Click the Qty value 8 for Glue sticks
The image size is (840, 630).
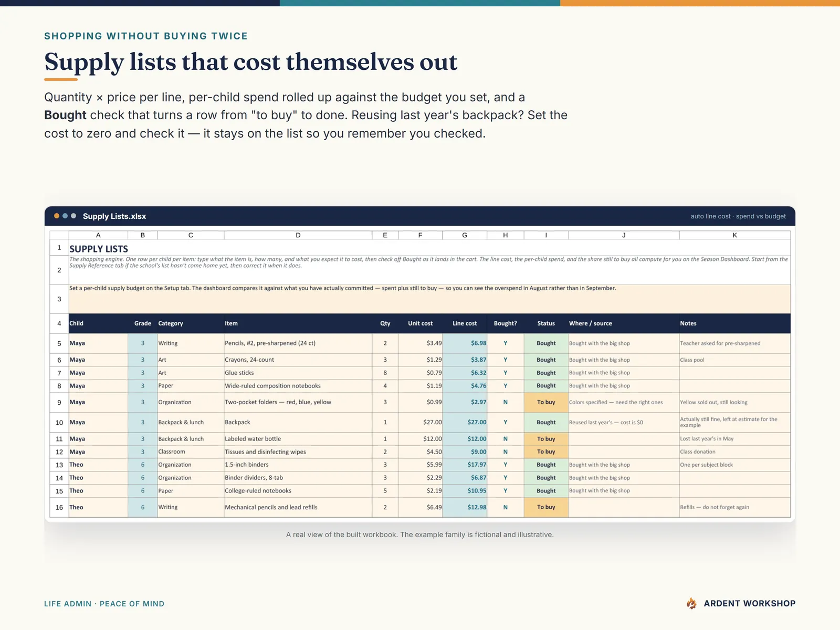pos(385,373)
